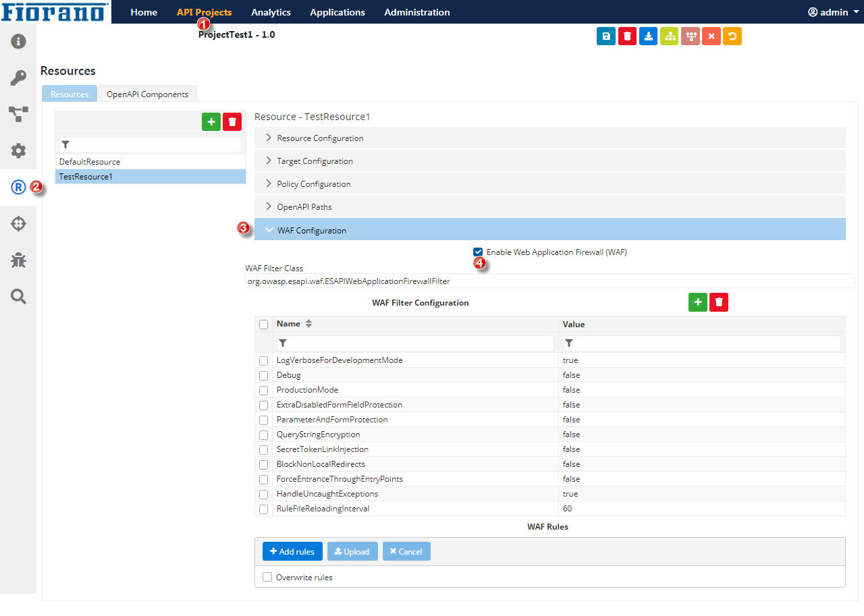Click the magnifier search icon in sidebar
The width and height of the screenshot is (864, 616).
18,297
